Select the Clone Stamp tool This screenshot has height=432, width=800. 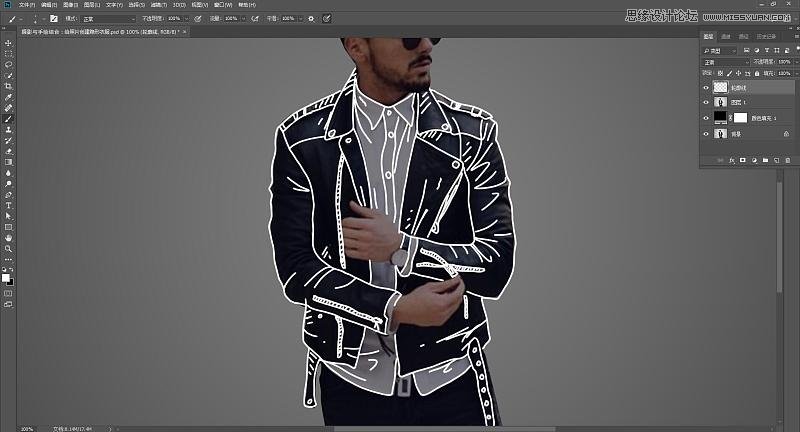(8, 130)
